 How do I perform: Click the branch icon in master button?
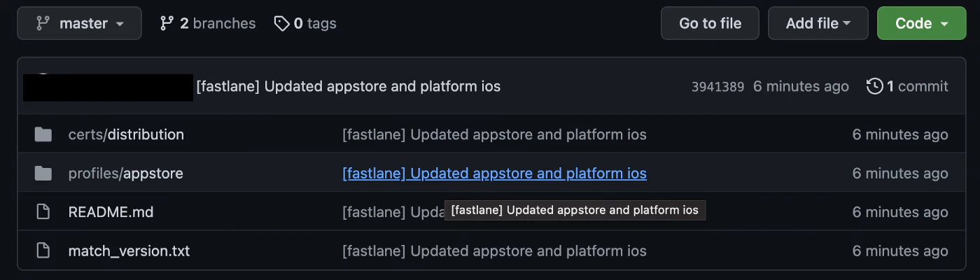43,24
